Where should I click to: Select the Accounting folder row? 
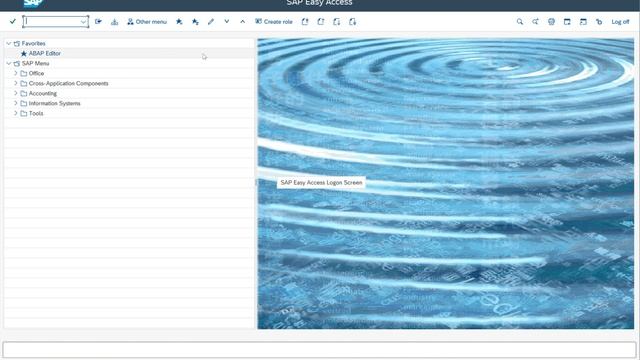click(129, 93)
